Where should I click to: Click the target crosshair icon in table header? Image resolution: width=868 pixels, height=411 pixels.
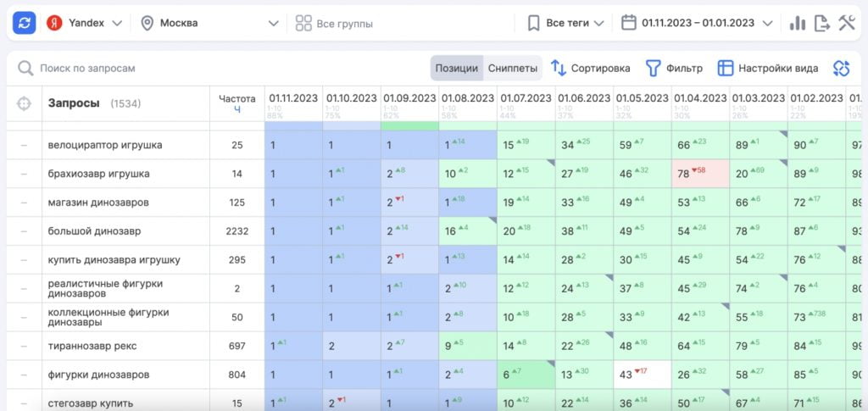pyautogui.click(x=24, y=103)
